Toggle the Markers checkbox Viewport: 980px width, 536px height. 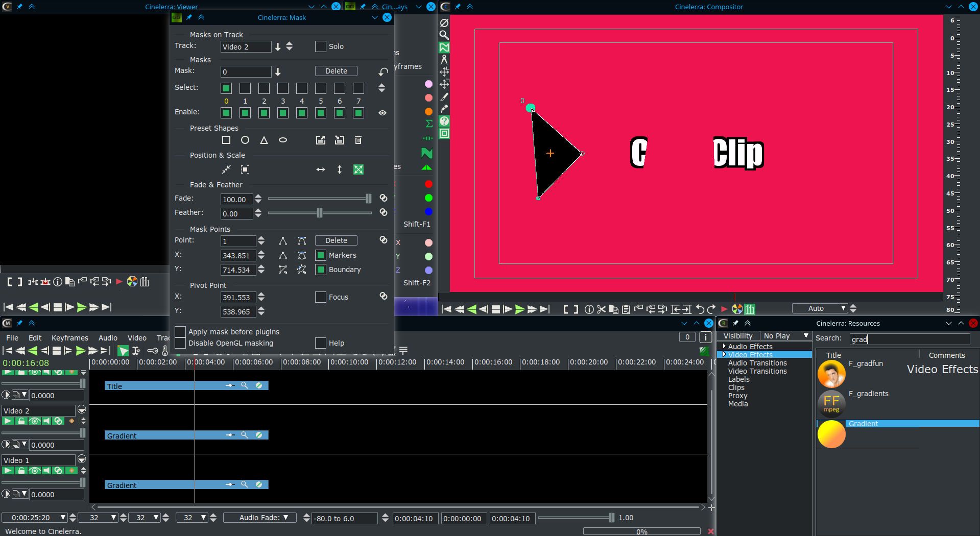click(x=321, y=255)
